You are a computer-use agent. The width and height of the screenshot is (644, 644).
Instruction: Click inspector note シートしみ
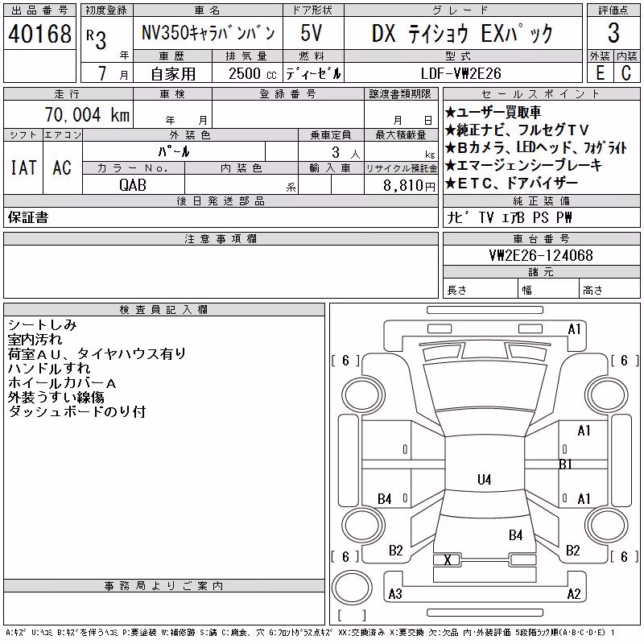(x=43, y=325)
